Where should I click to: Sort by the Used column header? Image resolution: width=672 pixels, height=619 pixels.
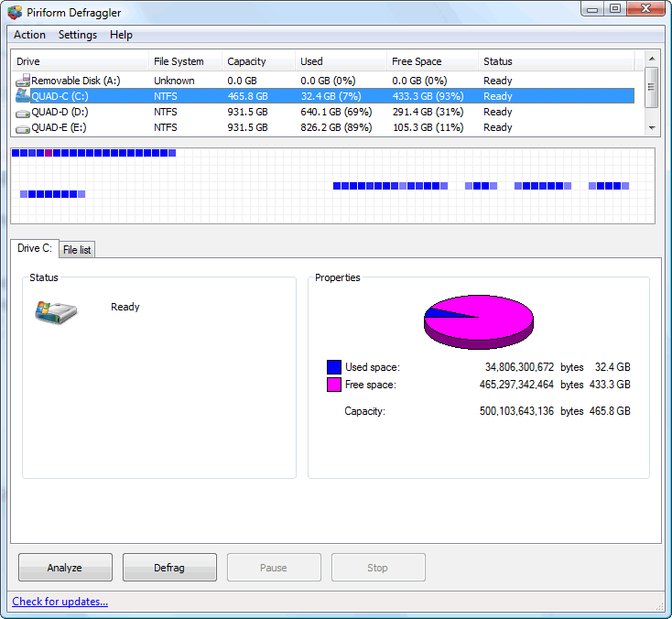point(341,61)
